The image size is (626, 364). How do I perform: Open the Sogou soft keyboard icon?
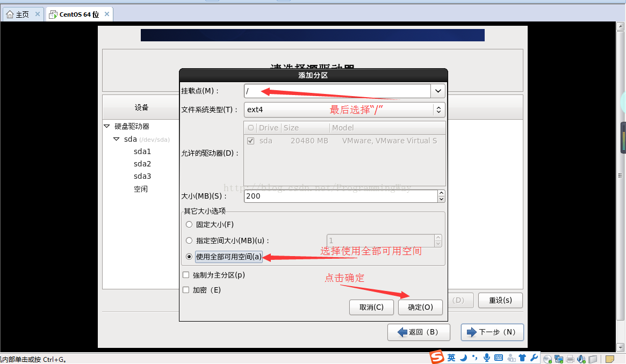click(499, 358)
